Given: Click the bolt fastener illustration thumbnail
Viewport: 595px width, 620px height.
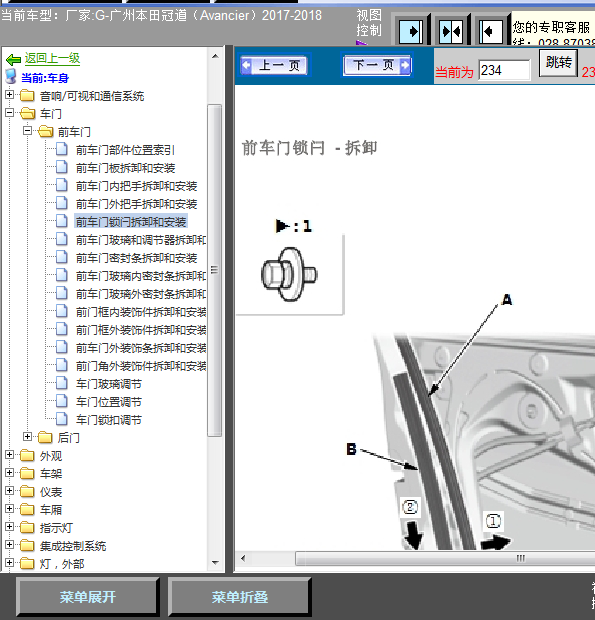Looking at the screenshot, I should pyautogui.click(x=290, y=274).
